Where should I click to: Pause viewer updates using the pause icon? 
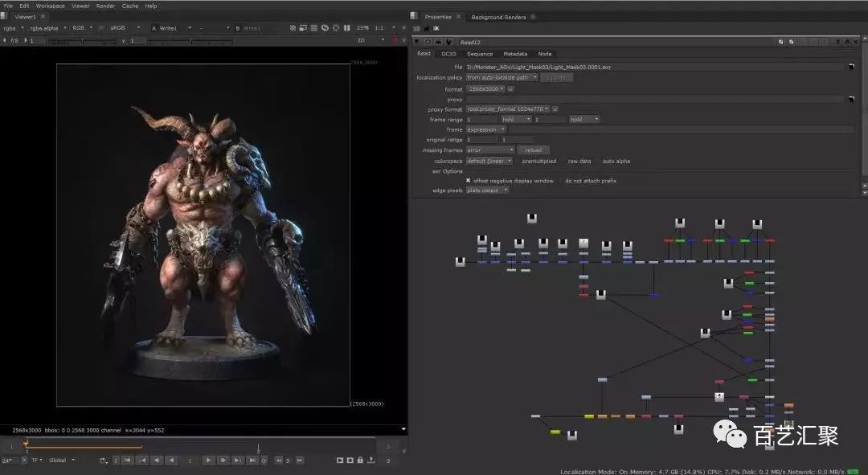coord(347,27)
